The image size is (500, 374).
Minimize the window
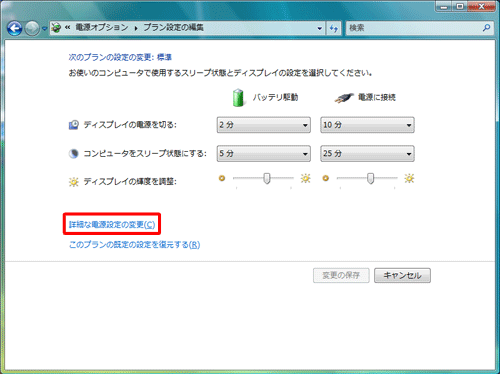pyautogui.click(x=444, y=7)
